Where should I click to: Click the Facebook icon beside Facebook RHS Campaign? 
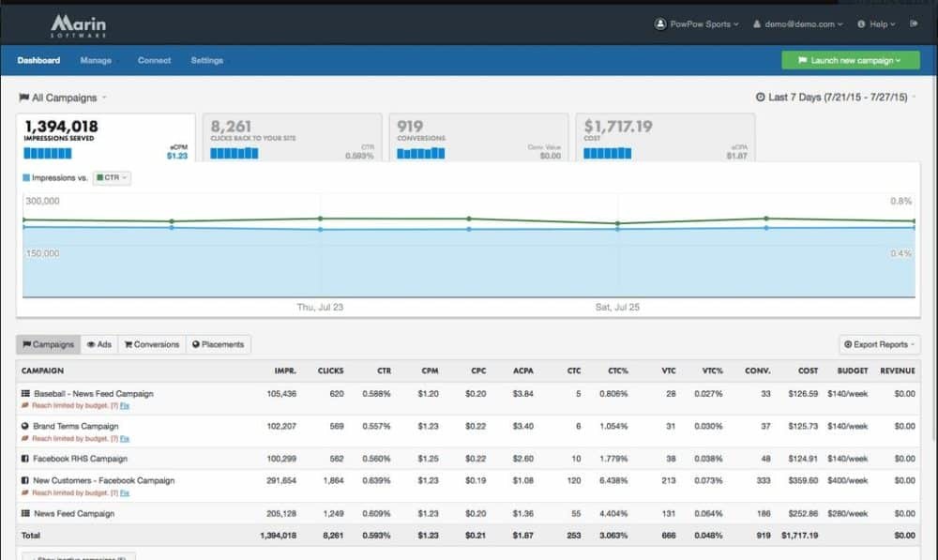(25, 459)
